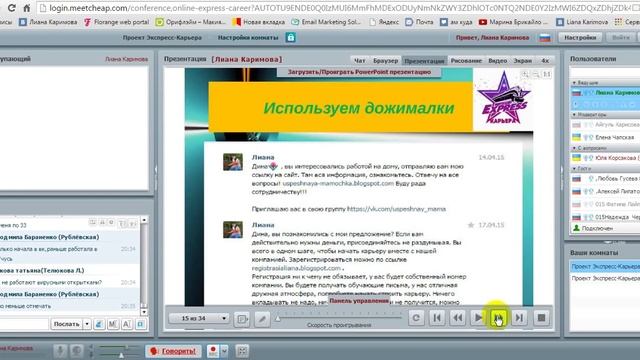Click the browser address bar URL
This screenshot has height=360, width=640.
tap(340, 8)
